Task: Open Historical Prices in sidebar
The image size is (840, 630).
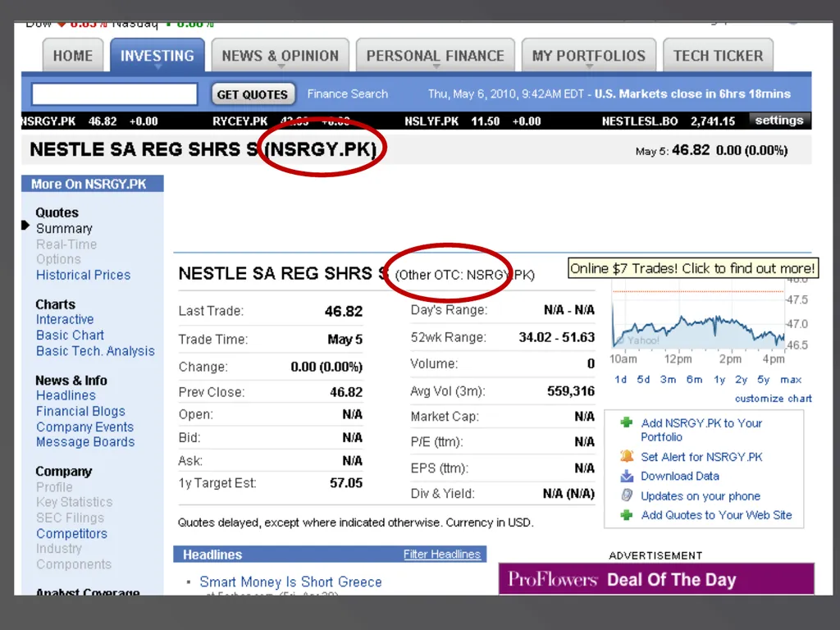Action: [x=83, y=275]
